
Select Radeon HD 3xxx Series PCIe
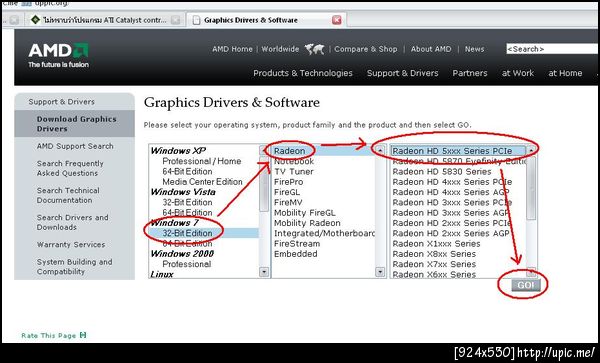click(x=452, y=202)
